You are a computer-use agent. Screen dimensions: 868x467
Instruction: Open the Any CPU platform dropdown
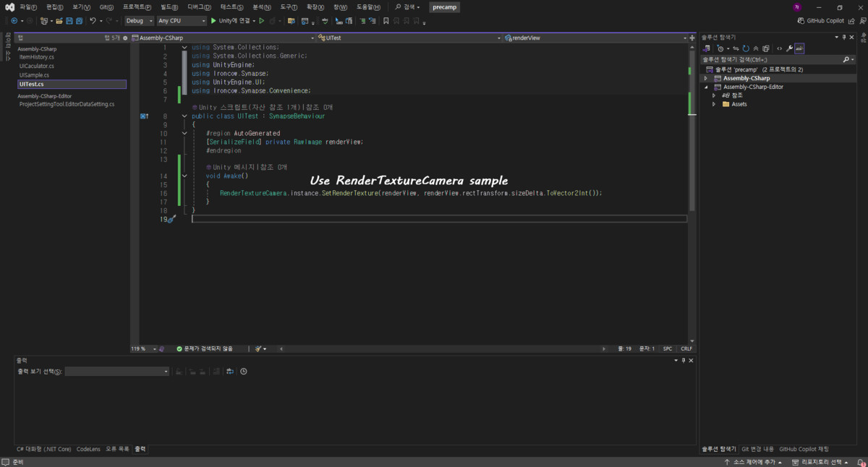point(182,21)
